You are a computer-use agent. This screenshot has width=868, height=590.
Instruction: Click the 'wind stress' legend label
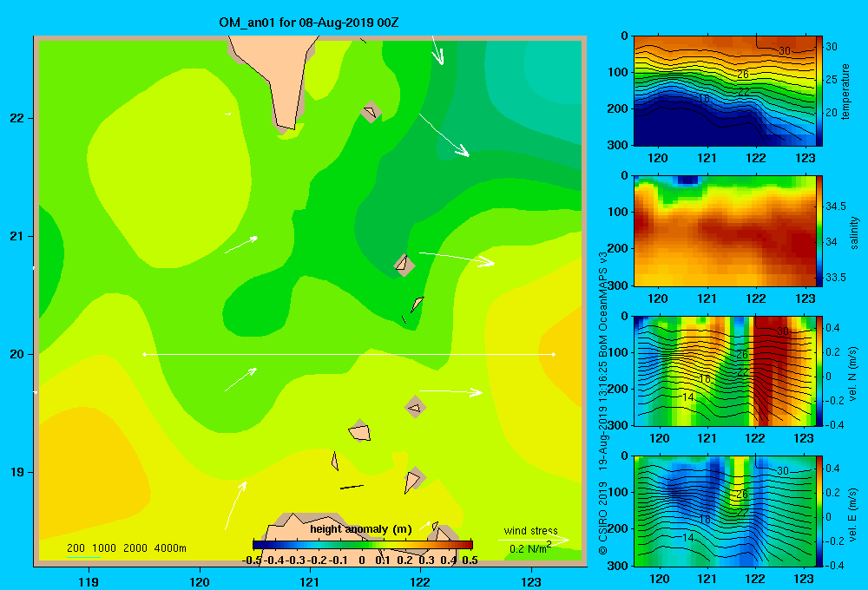pos(530,530)
